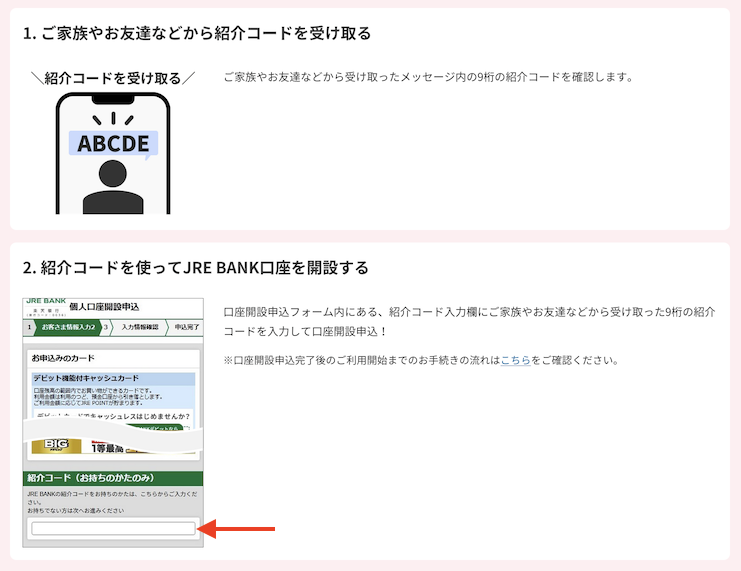Click the デビット機能付キャッシュカード heading
Image resolution: width=741 pixels, height=571 pixels.
87,379
